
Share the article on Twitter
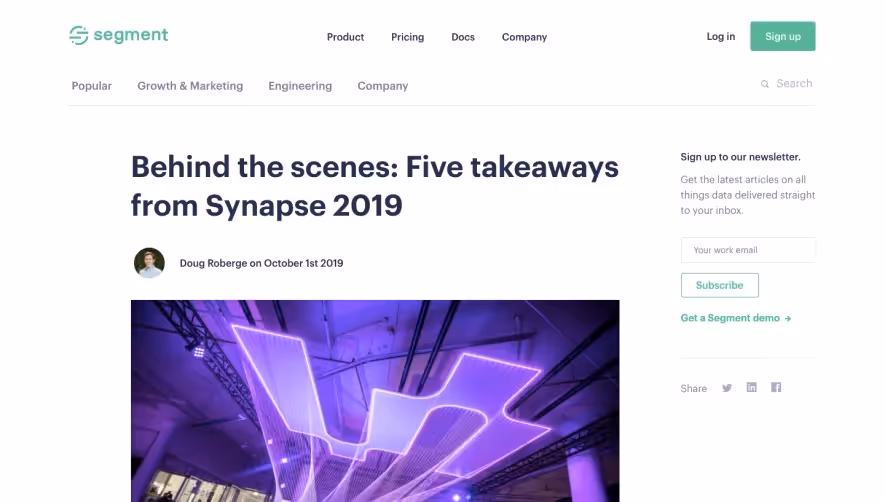[727, 388]
